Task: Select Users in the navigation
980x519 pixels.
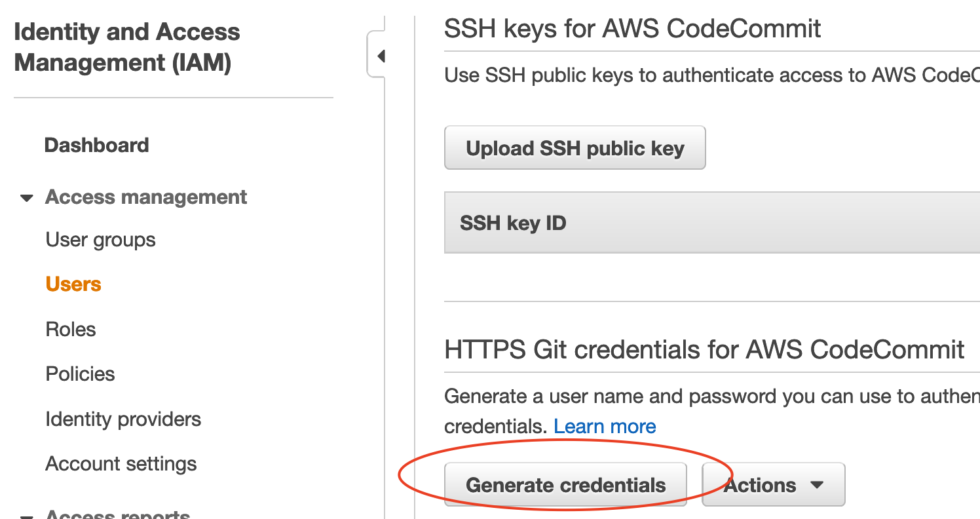Action: [73, 284]
